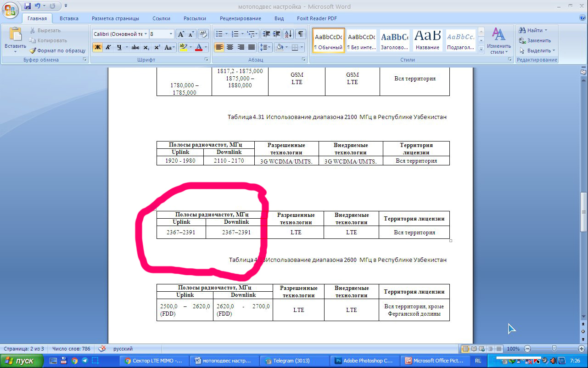Click the Save icon in the Quick Access Toolbar
Image resolution: width=588 pixels, height=368 pixels.
(x=28, y=6)
